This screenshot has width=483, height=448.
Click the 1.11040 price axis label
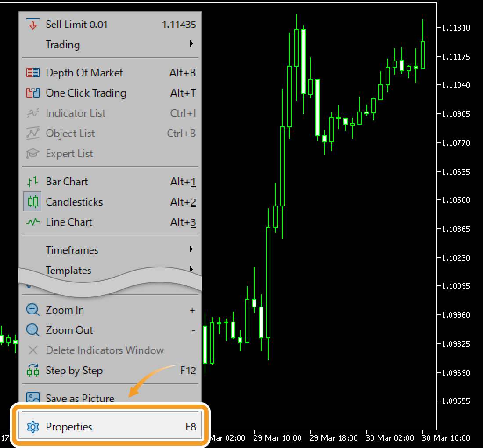pos(456,85)
